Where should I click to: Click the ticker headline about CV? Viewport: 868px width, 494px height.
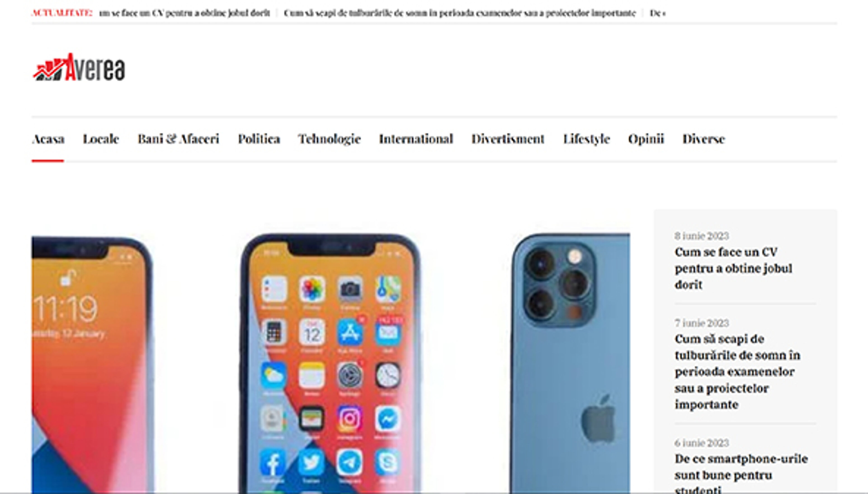tap(185, 13)
